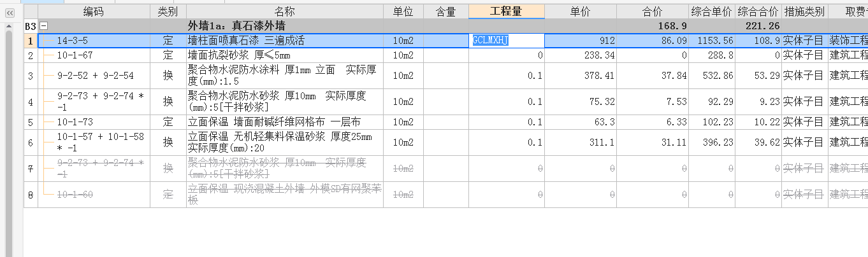Screen dimensions: 868x257
Task: Select the 名称 column header
Action: click(x=285, y=11)
